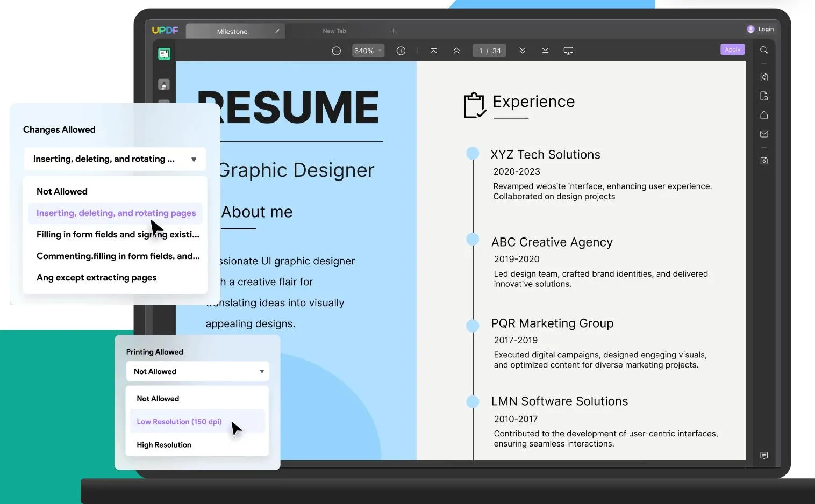Click the share export icon in right sidebar
815x504 pixels.
764,115
